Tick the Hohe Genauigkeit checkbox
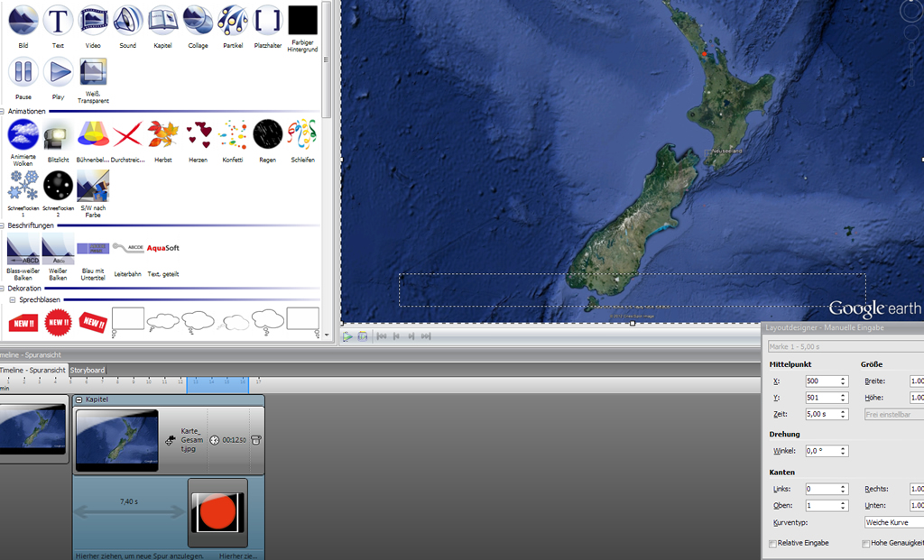This screenshot has width=924, height=560. pos(866,544)
